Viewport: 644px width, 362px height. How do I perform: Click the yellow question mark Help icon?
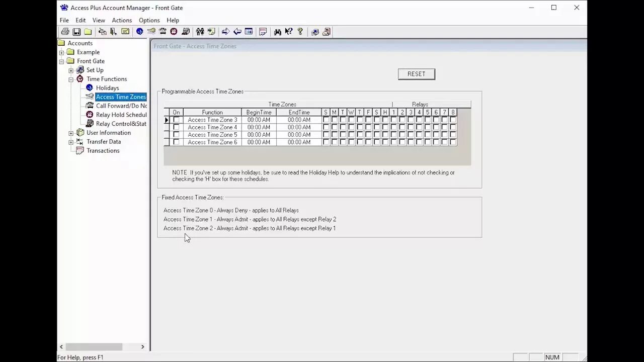point(300,32)
